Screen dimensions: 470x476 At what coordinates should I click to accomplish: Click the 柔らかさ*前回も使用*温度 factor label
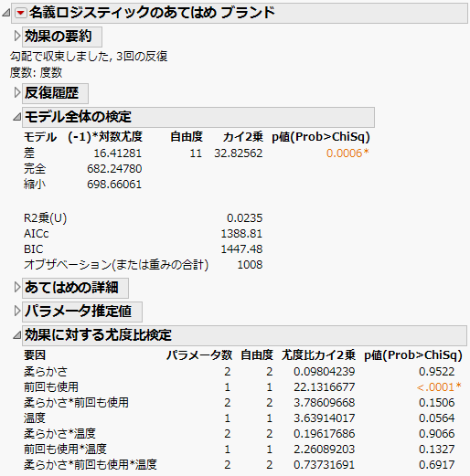pos(91,465)
